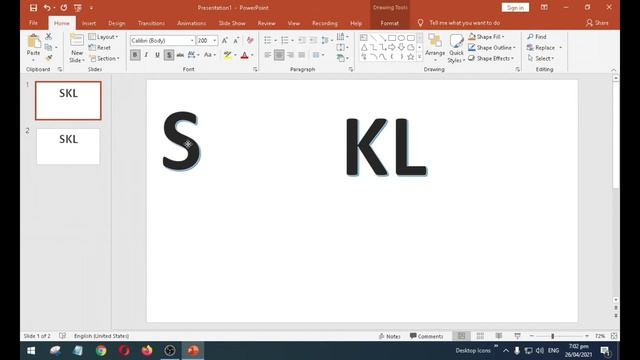Apply the red Font Color
The height and width of the screenshot is (360, 640).
tap(244, 55)
